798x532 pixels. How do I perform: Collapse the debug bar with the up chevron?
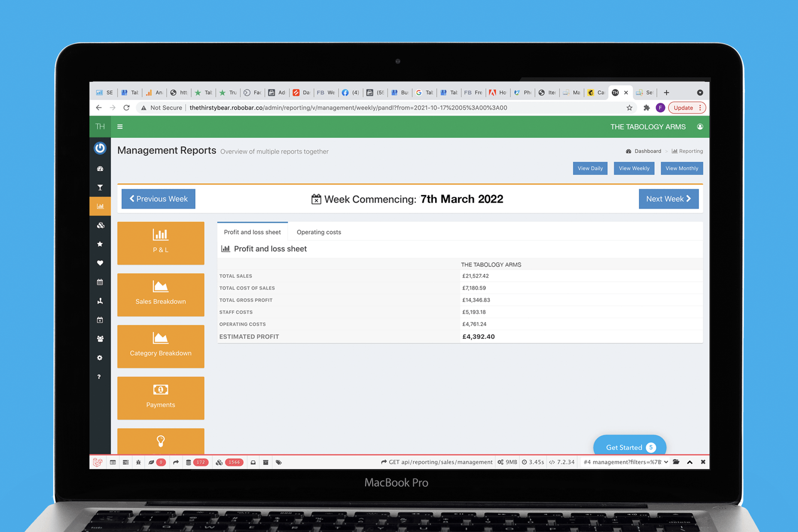coord(690,462)
